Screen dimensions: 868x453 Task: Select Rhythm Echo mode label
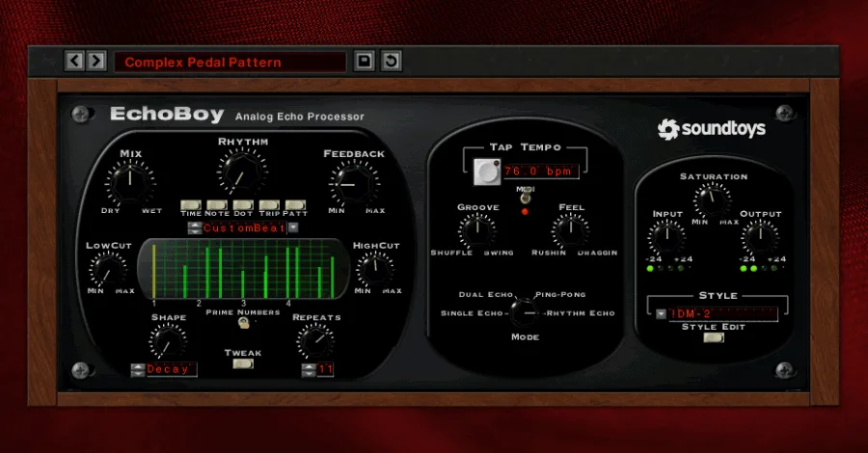582,313
